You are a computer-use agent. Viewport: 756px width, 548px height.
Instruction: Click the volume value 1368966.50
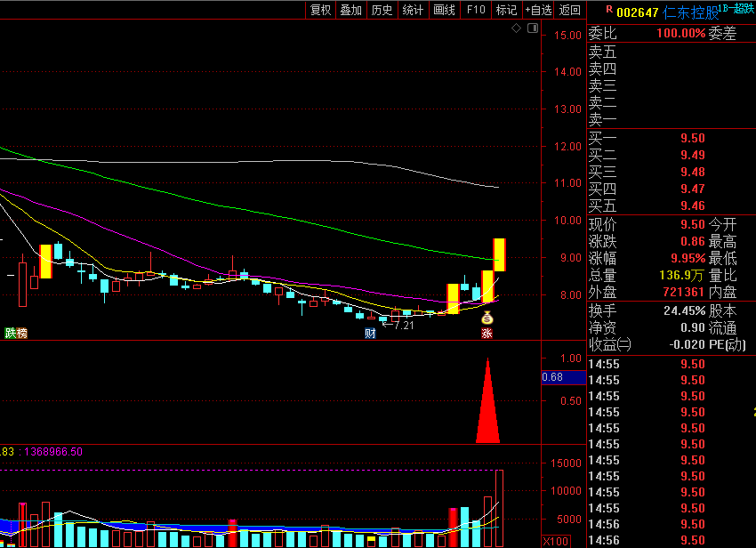[53, 452]
